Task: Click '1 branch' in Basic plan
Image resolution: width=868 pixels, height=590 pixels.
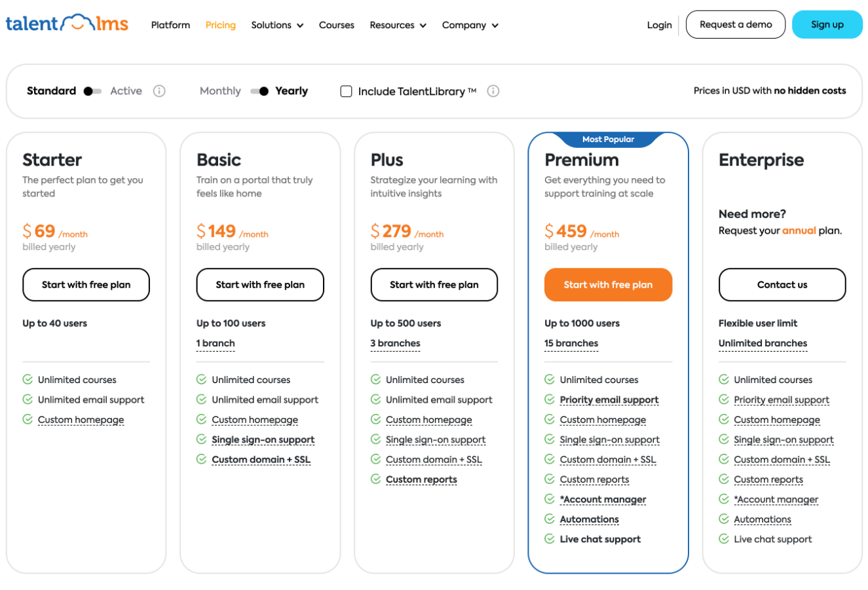Action: [x=216, y=343]
